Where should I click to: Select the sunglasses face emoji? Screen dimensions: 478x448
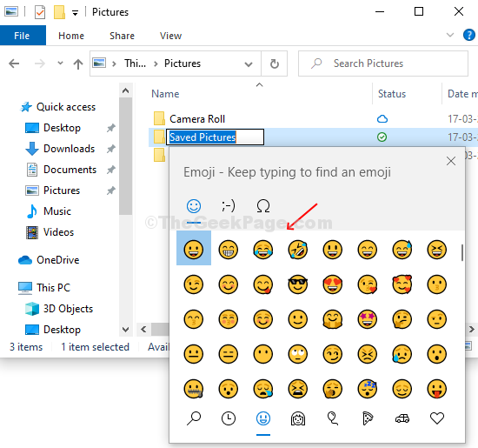(x=298, y=284)
